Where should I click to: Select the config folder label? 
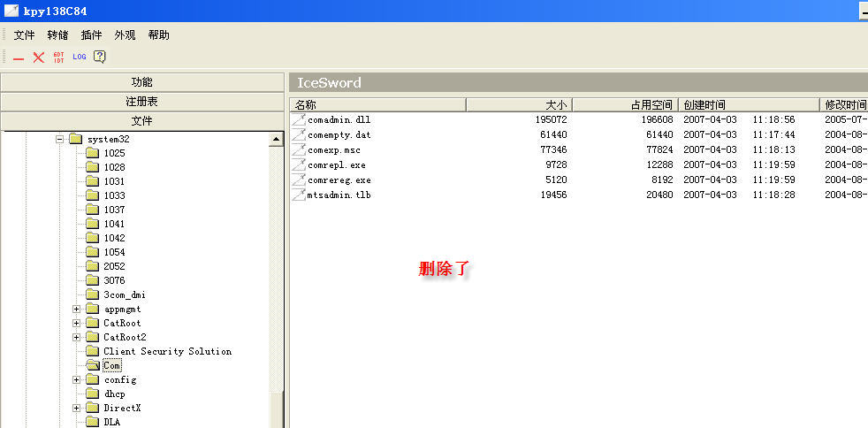tap(119, 380)
